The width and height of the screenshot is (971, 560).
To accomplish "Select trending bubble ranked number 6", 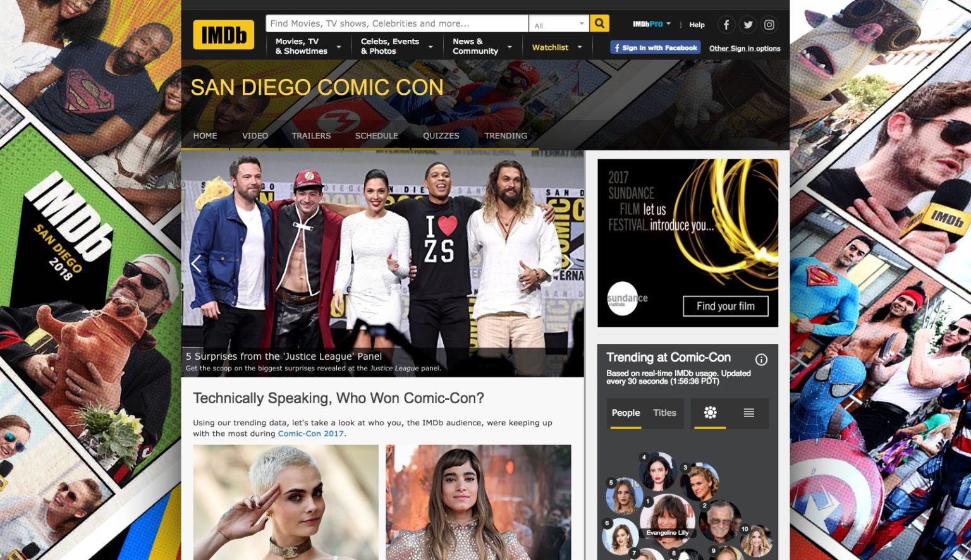I will (620, 536).
